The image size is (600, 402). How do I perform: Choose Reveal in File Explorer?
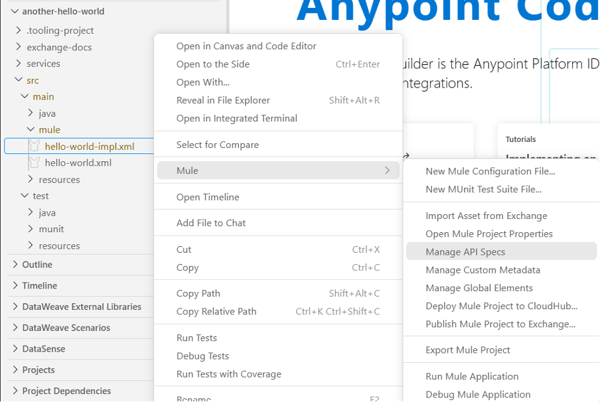(278, 100)
